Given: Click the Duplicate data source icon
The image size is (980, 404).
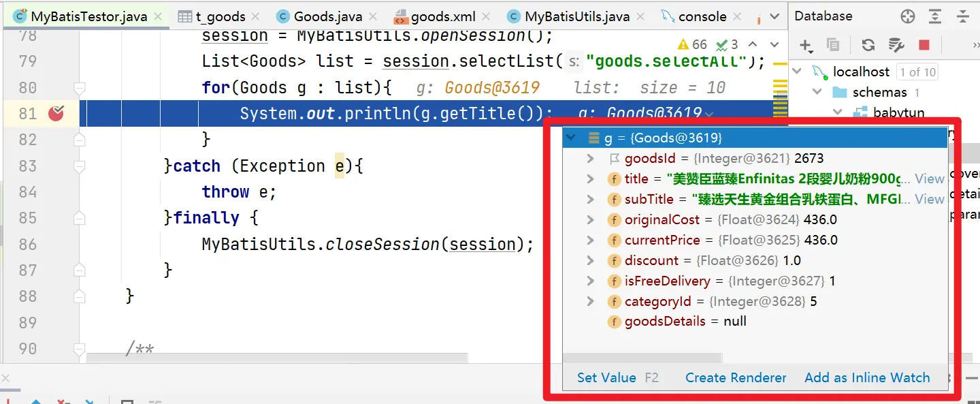Looking at the screenshot, I should [833, 45].
